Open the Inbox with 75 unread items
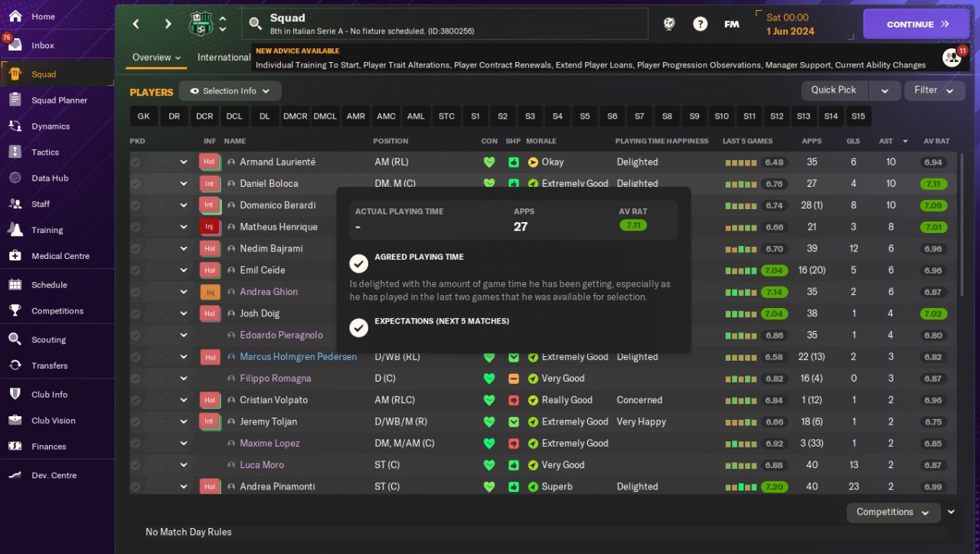Image resolution: width=980 pixels, height=554 pixels. (x=15, y=45)
